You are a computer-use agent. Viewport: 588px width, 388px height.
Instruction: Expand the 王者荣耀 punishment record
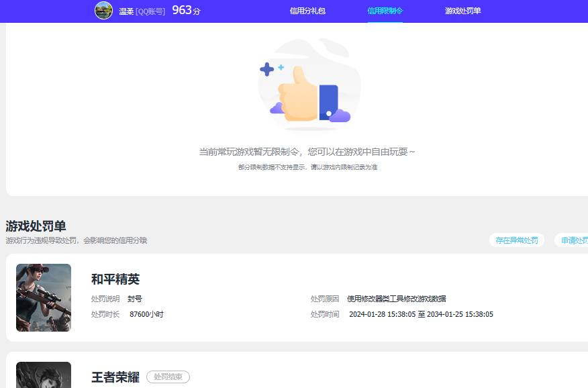pos(295,375)
